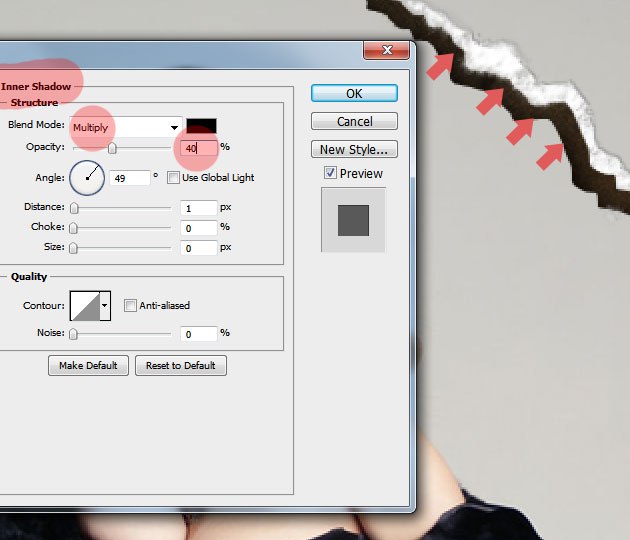Click Make Default button

coord(88,365)
